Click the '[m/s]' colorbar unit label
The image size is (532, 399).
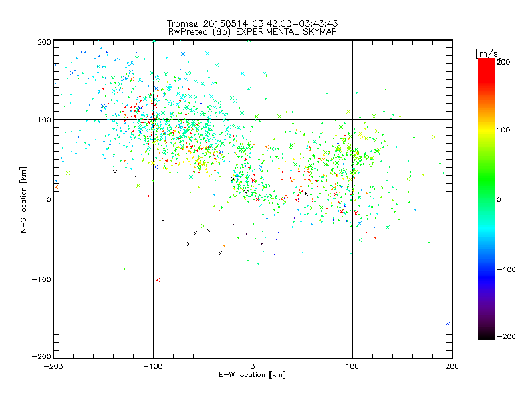489,53
